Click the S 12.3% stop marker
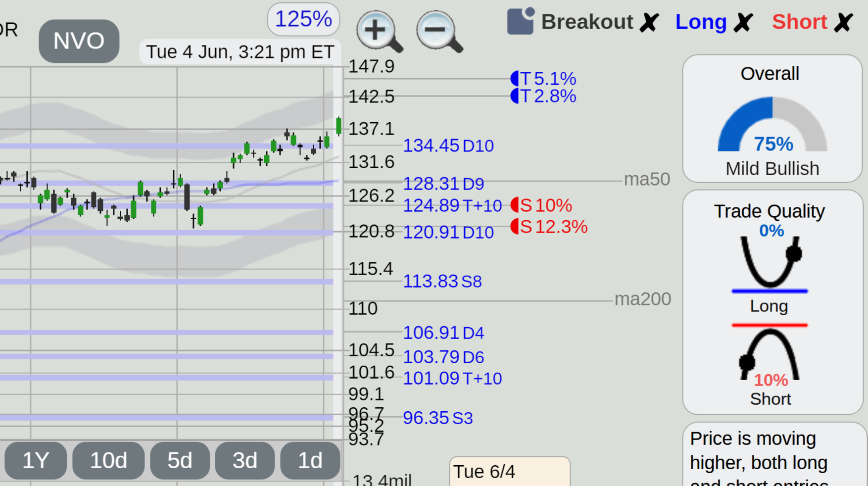Image resolution: width=868 pixels, height=486 pixels. tap(549, 227)
